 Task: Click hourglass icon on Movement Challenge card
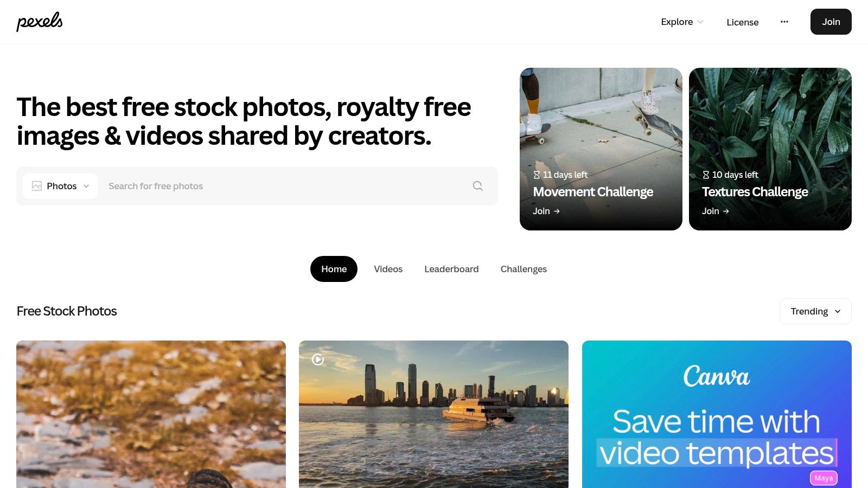[x=537, y=175]
